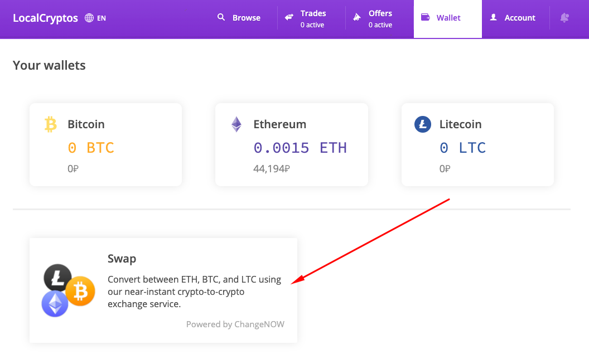Click the Powered by ChangeNOW link
Screen dimensions: 589x364
(235, 324)
